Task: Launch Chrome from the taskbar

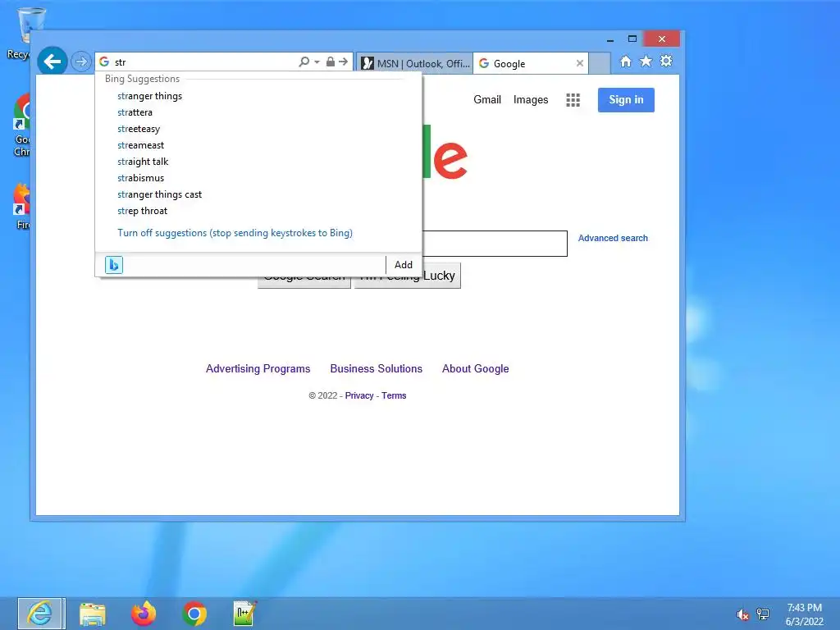Action: [x=194, y=614]
